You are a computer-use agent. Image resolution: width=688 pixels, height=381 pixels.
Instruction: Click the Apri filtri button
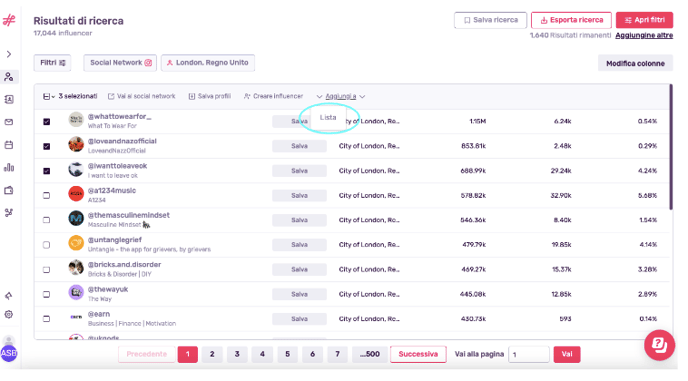(x=644, y=20)
